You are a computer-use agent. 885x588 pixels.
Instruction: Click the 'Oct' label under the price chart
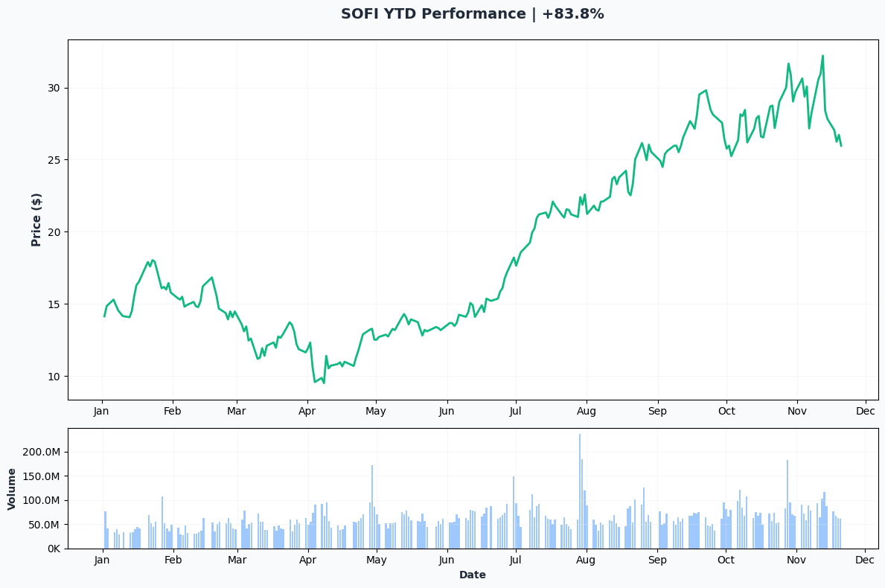(726, 412)
